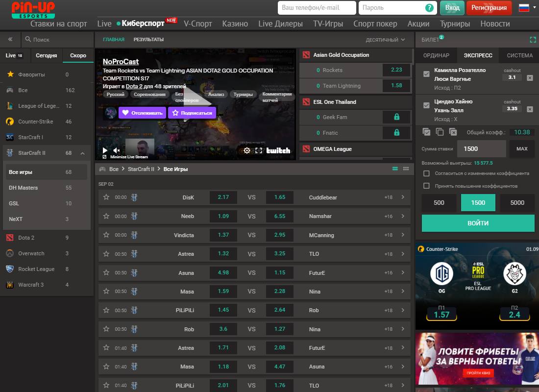Expand the bet ticket fullscreen icon
This screenshot has height=392, width=539.
[x=533, y=40]
